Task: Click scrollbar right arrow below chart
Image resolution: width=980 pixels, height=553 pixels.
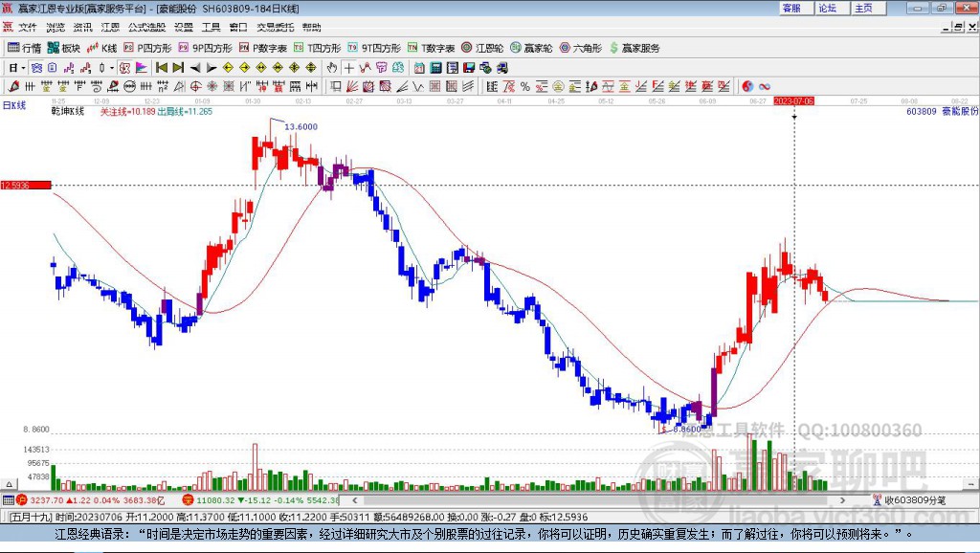Action: 842,499
